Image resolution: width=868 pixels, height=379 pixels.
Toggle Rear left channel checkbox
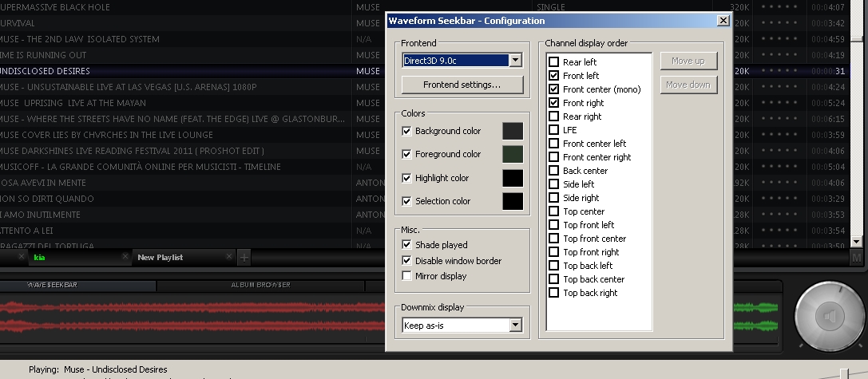[553, 62]
